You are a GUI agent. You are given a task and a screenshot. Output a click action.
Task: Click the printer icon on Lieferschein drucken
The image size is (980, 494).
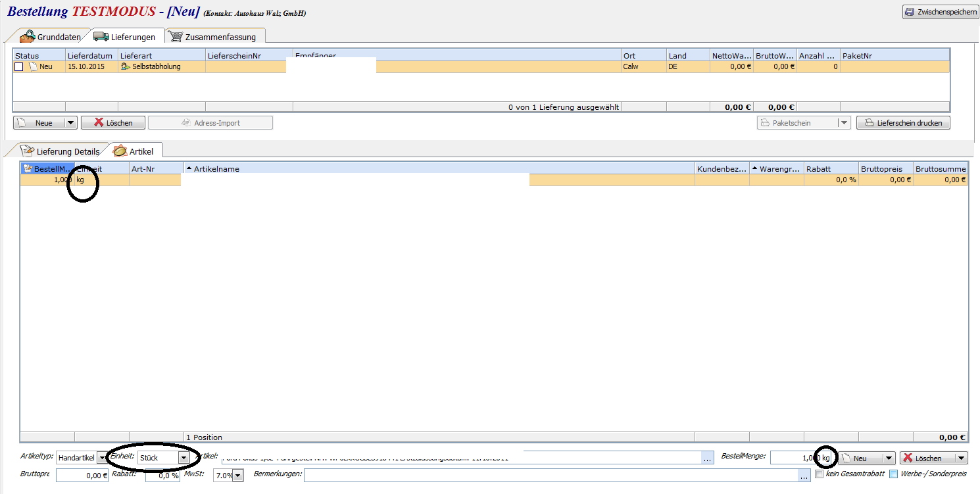click(x=869, y=123)
